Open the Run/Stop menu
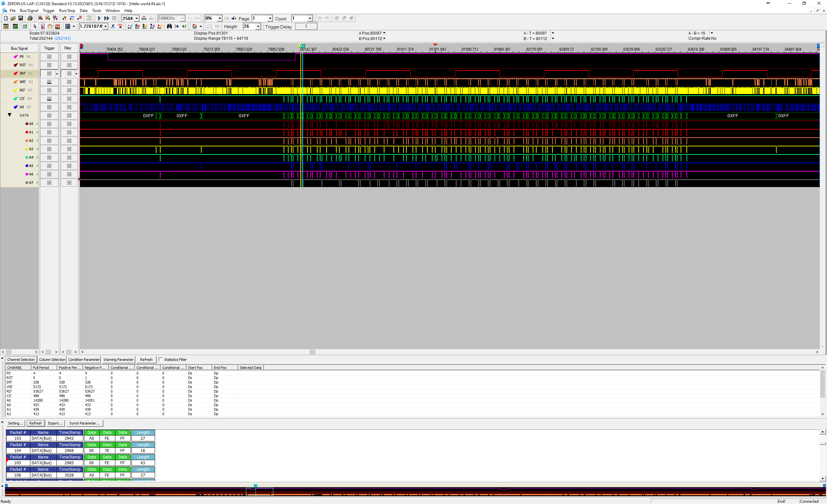 (x=67, y=10)
